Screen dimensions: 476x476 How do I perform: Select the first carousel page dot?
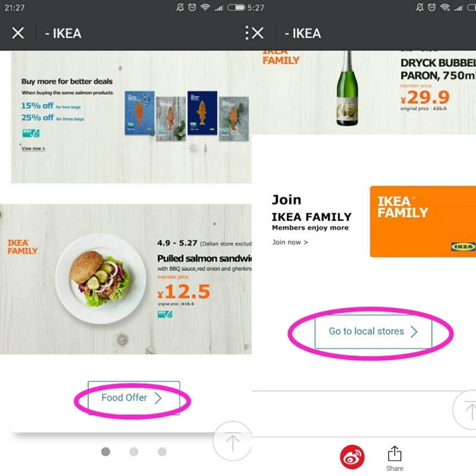(x=106, y=452)
